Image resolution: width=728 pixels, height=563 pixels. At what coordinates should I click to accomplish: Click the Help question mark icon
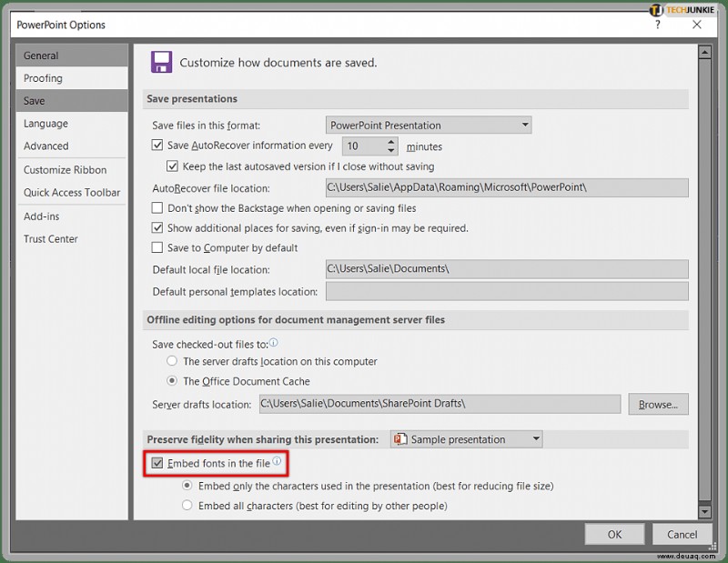point(658,25)
